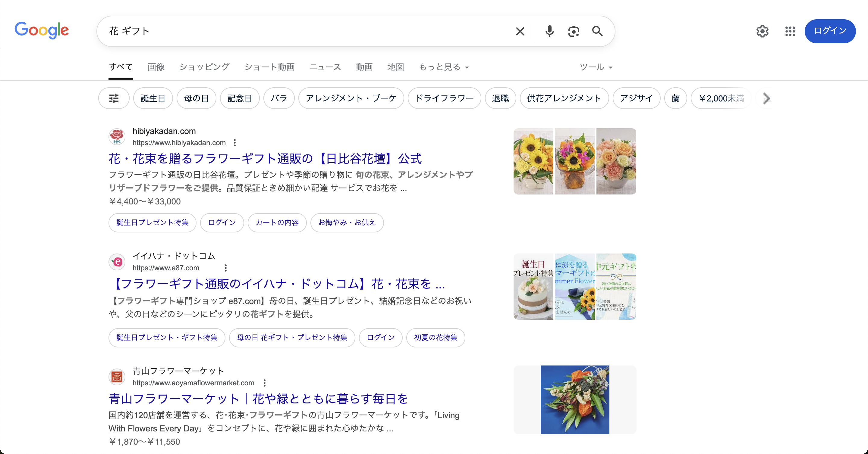Switch to the ショート動画 tab
This screenshot has width=868, height=454.
tap(269, 67)
